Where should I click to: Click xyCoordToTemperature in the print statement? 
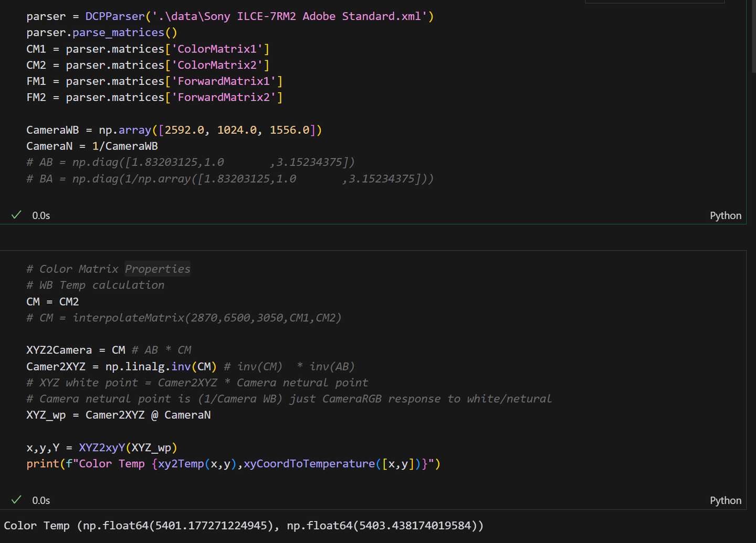pyautogui.click(x=309, y=464)
